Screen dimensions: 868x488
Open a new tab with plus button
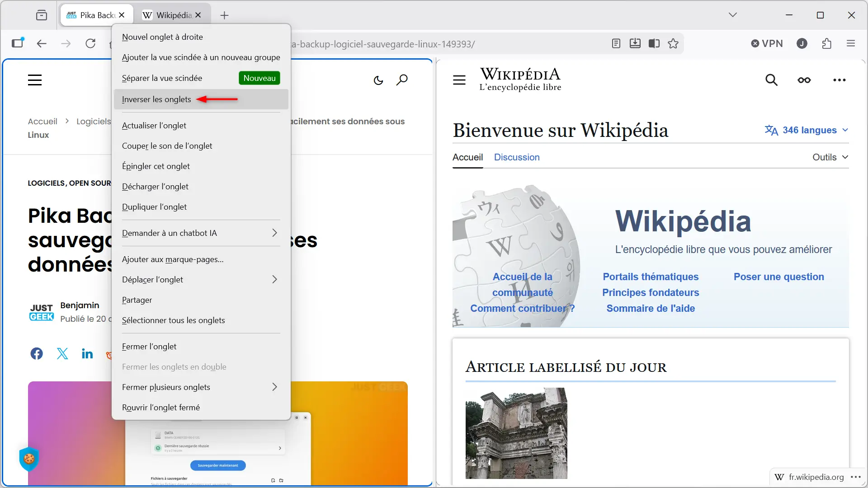click(x=224, y=15)
